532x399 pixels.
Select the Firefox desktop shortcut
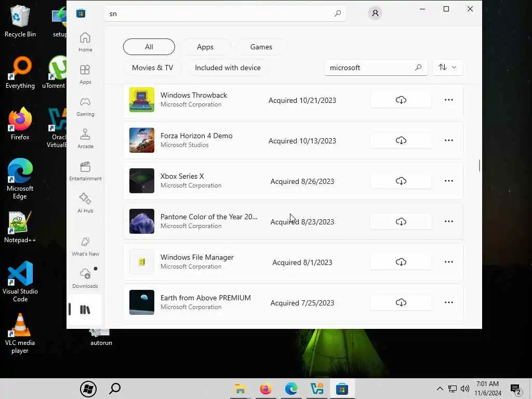pos(20,124)
